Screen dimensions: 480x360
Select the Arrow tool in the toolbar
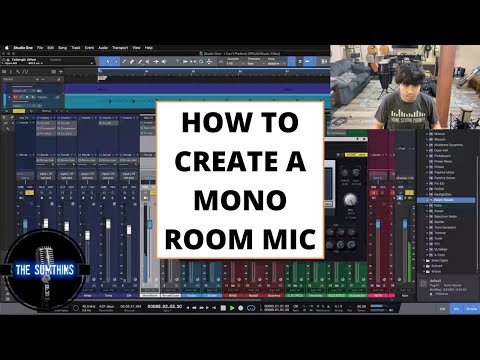[108, 61]
